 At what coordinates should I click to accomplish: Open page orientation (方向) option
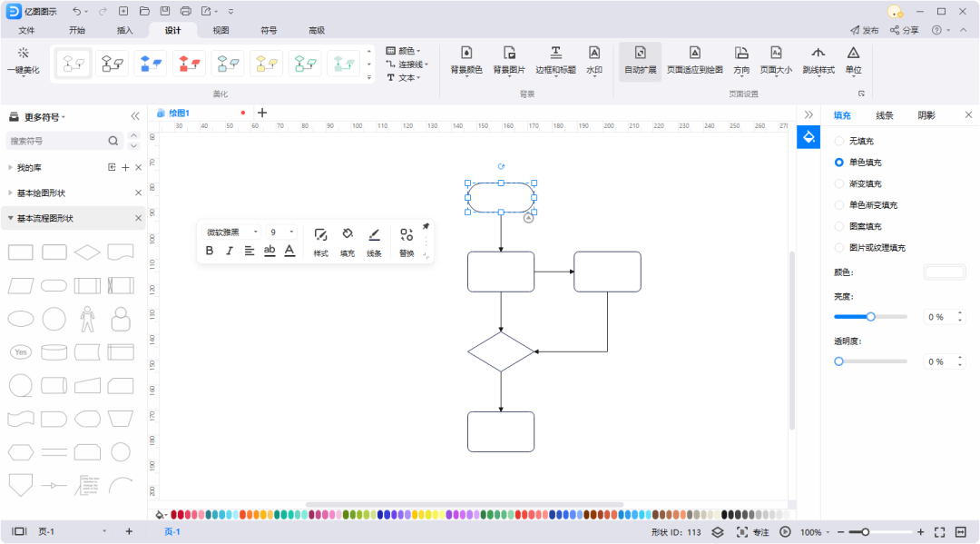(x=741, y=61)
